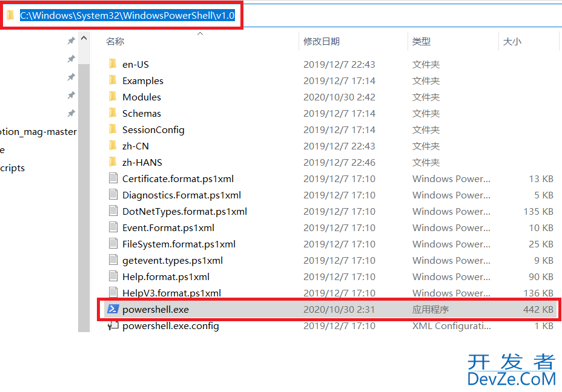Viewport: 562px width, 392px height.
Task: Click the fifth pin icon in sidebar
Action: click(71, 114)
